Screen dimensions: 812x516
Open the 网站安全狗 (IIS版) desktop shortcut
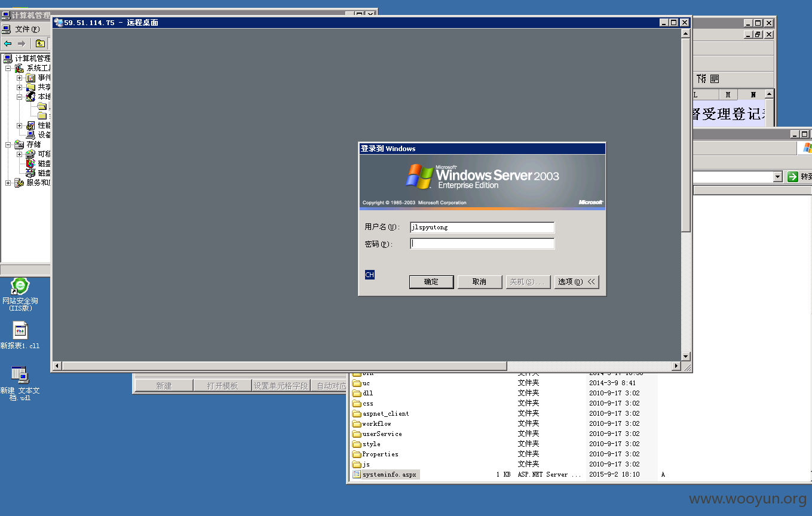20,294
